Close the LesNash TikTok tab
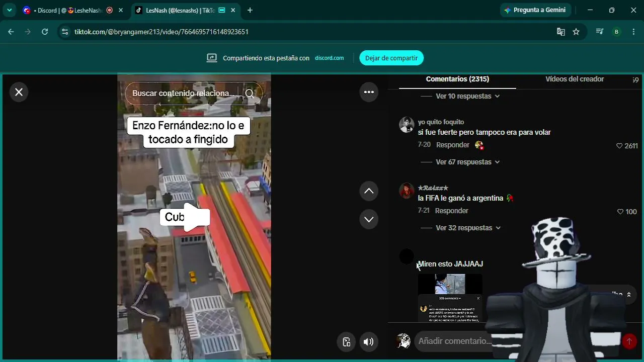 233,10
